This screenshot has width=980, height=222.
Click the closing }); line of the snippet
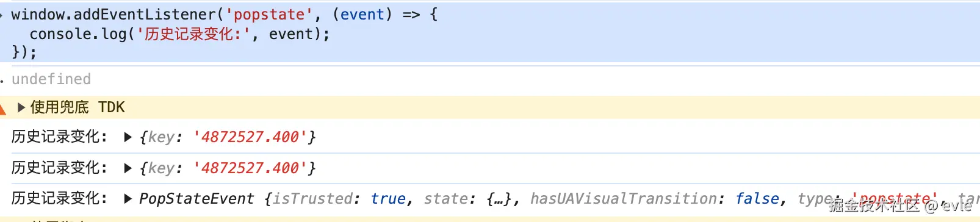pyautogui.click(x=24, y=52)
